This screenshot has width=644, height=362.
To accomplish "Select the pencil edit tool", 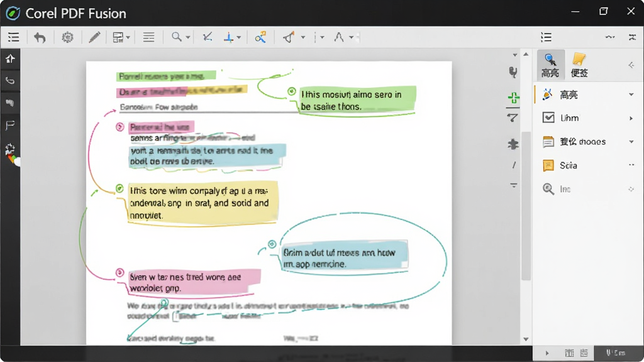I will point(94,37).
